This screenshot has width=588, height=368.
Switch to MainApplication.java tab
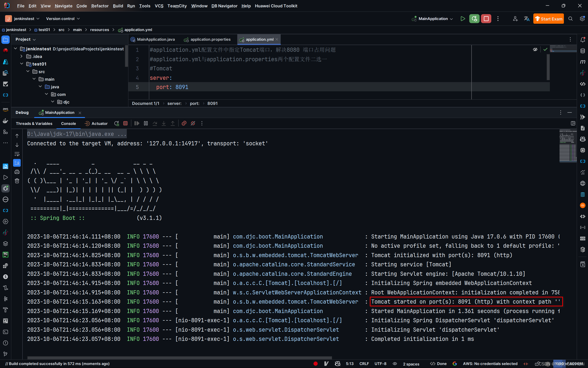153,39
